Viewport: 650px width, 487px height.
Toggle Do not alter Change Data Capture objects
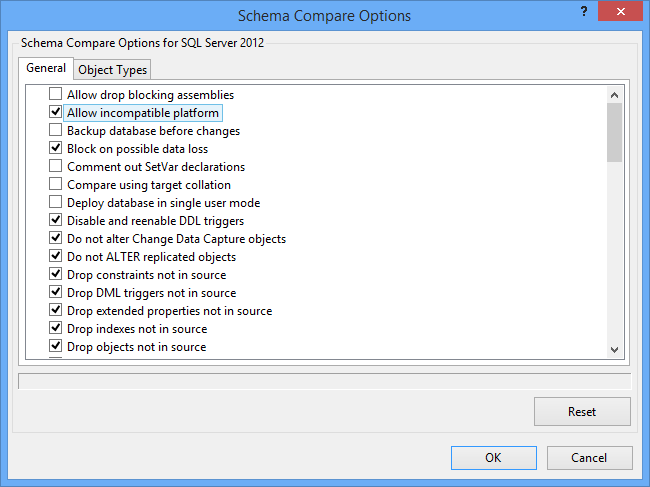(x=56, y=239)
